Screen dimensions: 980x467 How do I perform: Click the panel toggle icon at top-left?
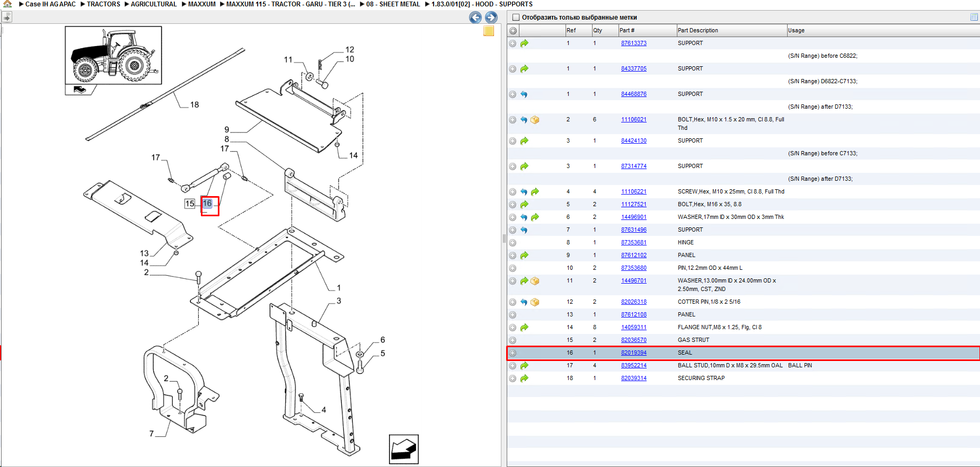click(x=7, y=17)
